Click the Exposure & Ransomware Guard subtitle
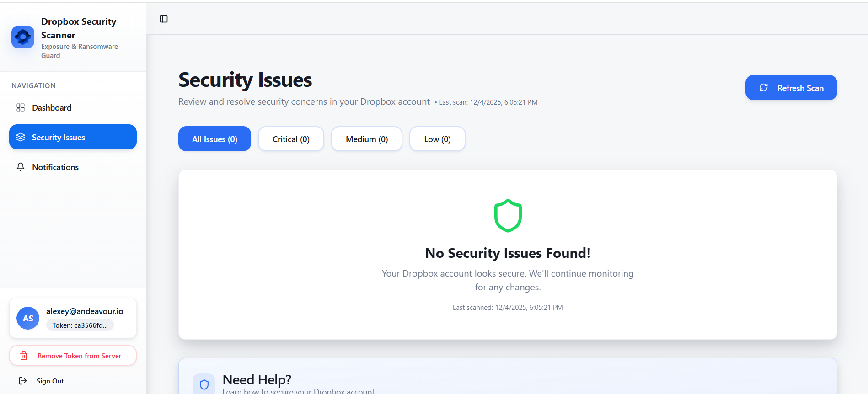Viewport: 868px width, 394px height. [x=80, y=51]
